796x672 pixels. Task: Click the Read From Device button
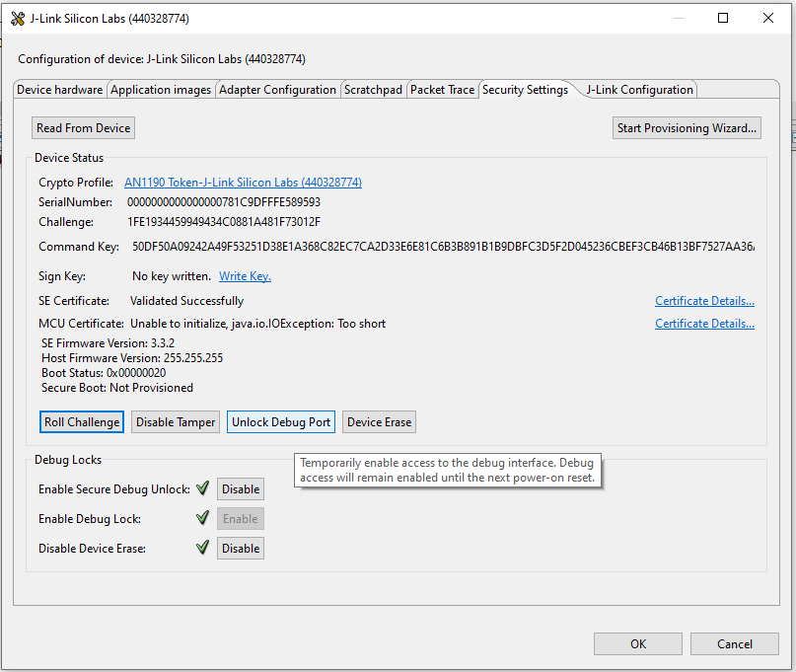pyautogui.click(x=83, y=128)
